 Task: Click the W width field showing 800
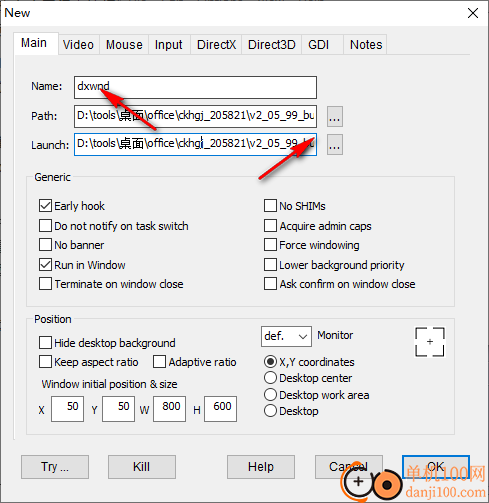[170, 409]
